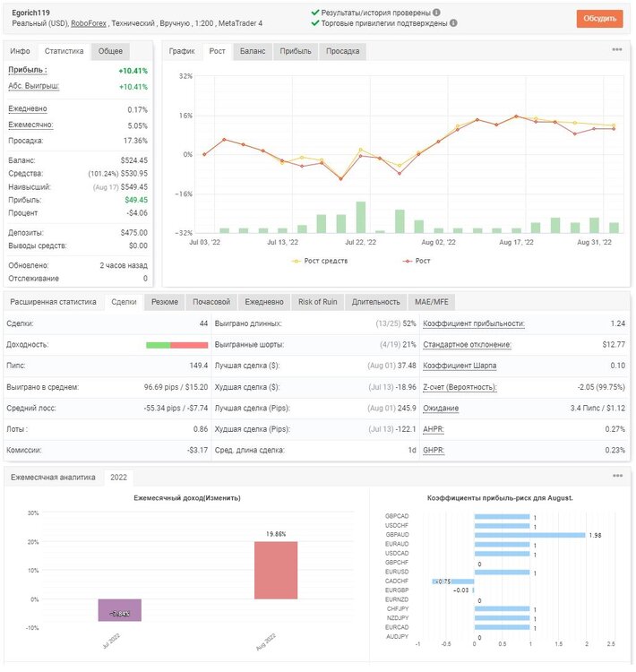Viewport: 636px width, 672px height.
Task: Click the (Aug 01) 37.48 best trade value
Action: [391, 366]
